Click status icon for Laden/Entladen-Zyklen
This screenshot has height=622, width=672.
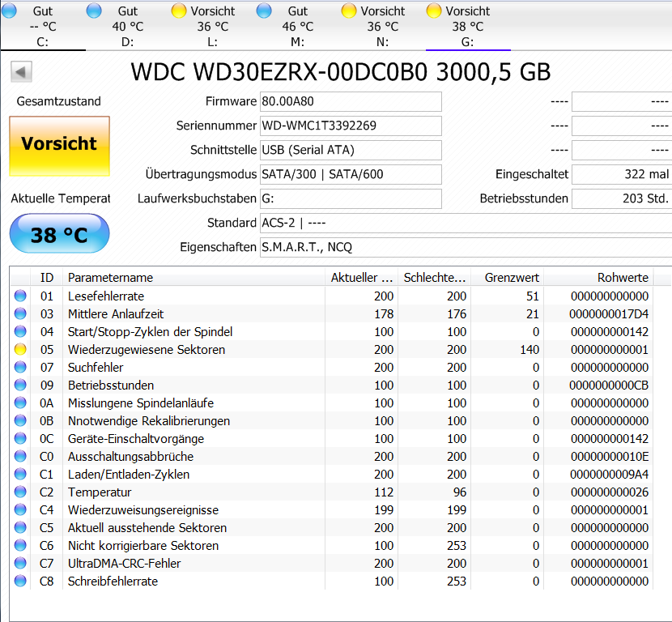tap(20, 474)
